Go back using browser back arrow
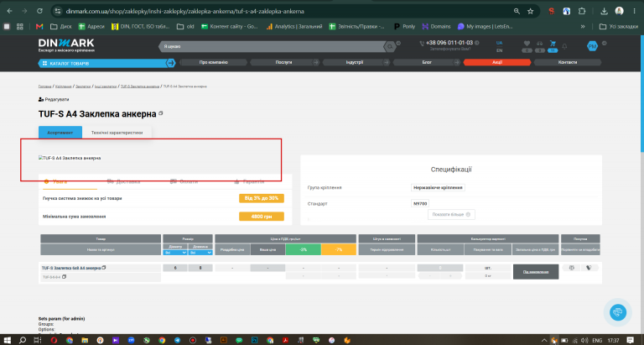Image resolution: width=644 pixels, height=345 pixels. click(10, 11)
